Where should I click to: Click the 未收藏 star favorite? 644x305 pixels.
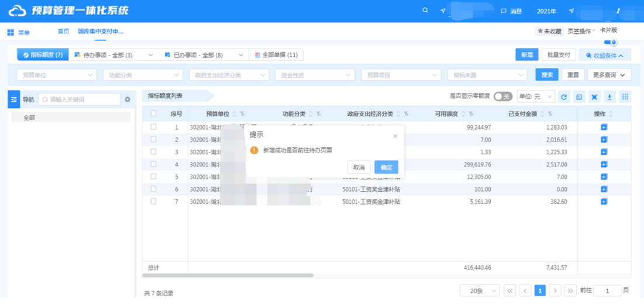tap(549, 31)
